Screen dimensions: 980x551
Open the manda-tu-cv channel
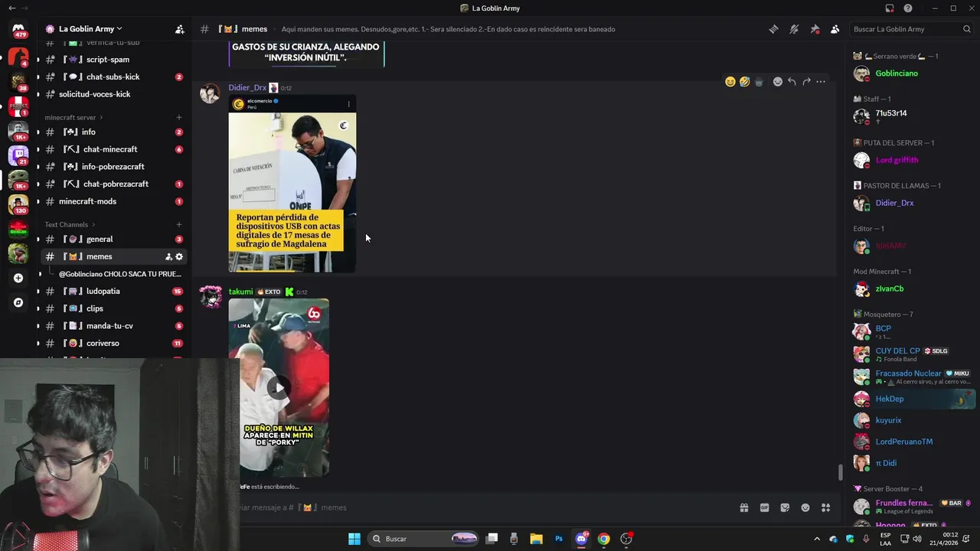coord(114,326)
